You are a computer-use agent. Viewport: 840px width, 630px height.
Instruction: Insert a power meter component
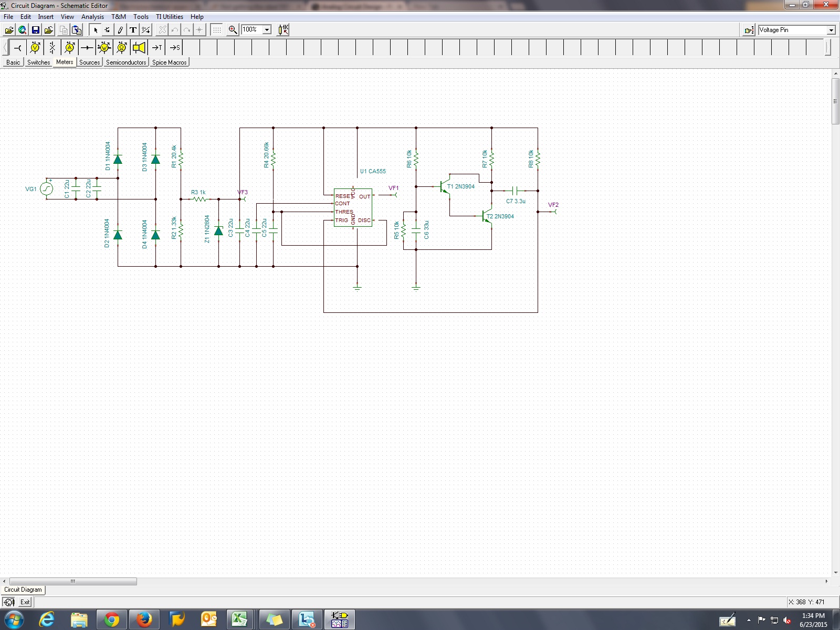tap(104, 48)
